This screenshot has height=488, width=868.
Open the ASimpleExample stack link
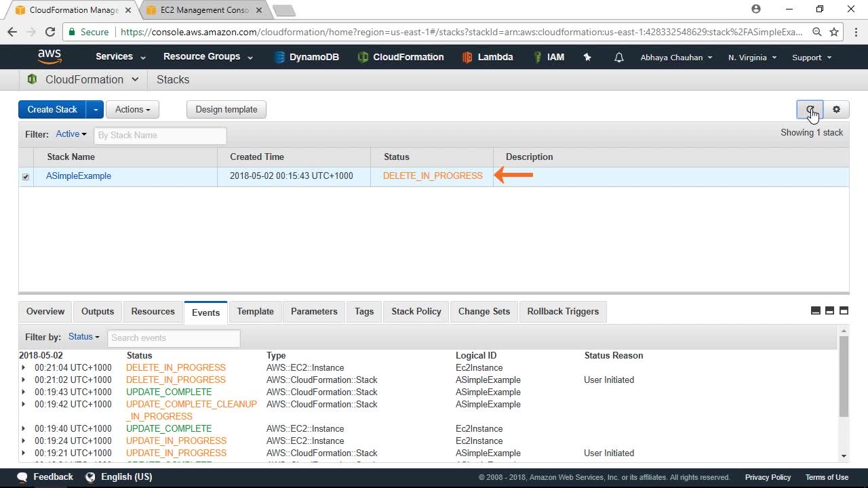[x=79, y=176]
